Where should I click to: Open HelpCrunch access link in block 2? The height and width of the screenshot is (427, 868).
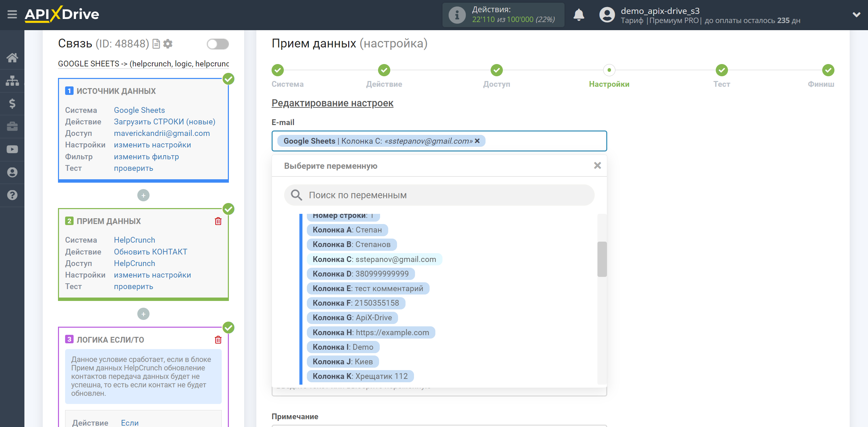[x=134, y=263]
